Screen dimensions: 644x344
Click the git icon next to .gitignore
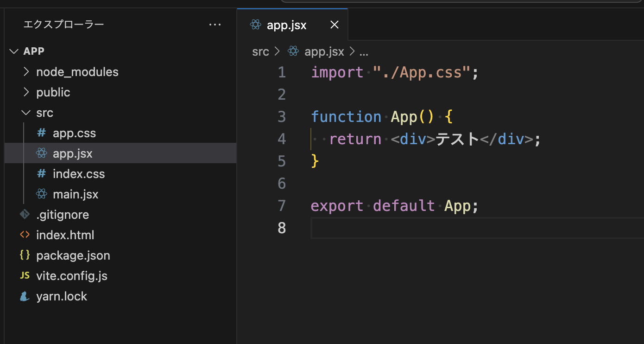pyautogui.click(x=25, y=214)
